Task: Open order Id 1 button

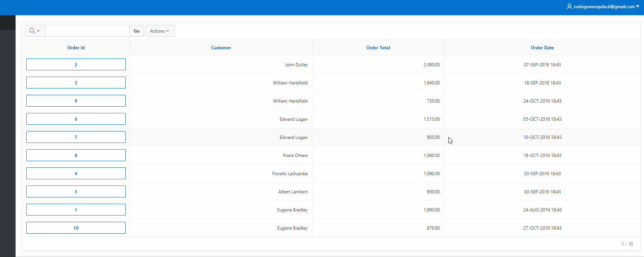Action: [76, 210]
